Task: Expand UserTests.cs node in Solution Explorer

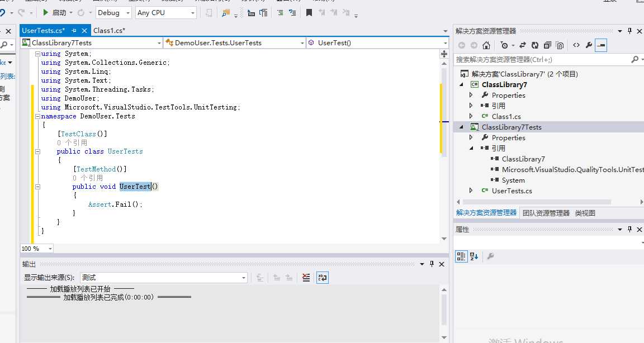Action: (x=471, y=191)
